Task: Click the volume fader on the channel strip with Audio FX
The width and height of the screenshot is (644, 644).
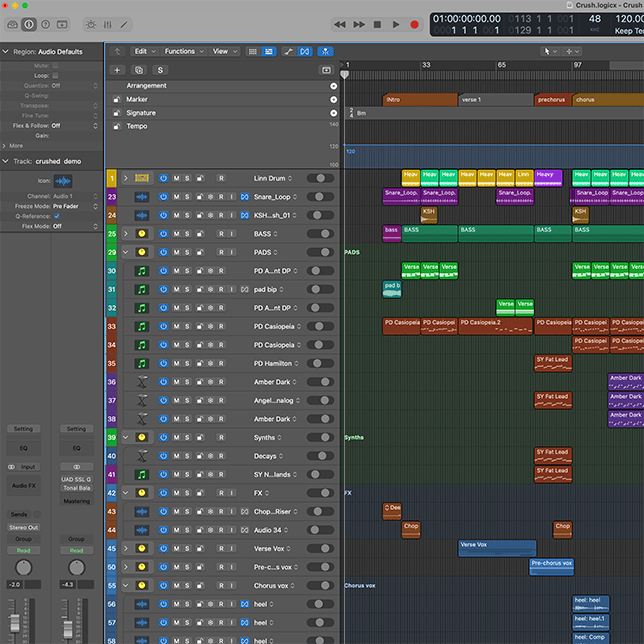Action: pos(14,623)
